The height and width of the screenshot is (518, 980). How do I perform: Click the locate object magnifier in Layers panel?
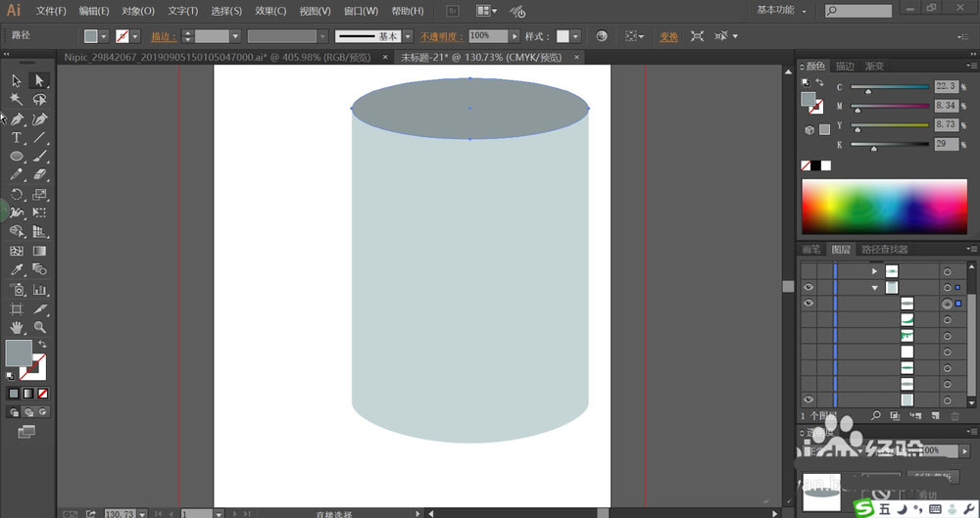coord(876,415)
